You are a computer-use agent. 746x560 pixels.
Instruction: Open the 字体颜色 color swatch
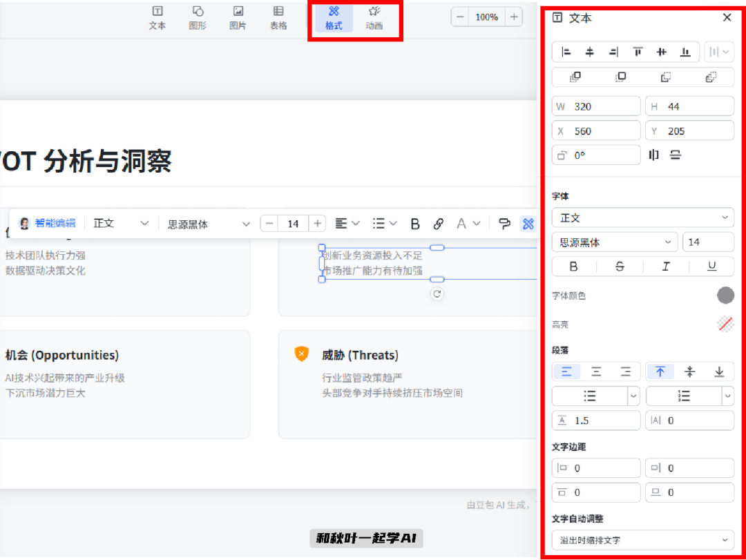pyautogui.click(x=725, y=295)
